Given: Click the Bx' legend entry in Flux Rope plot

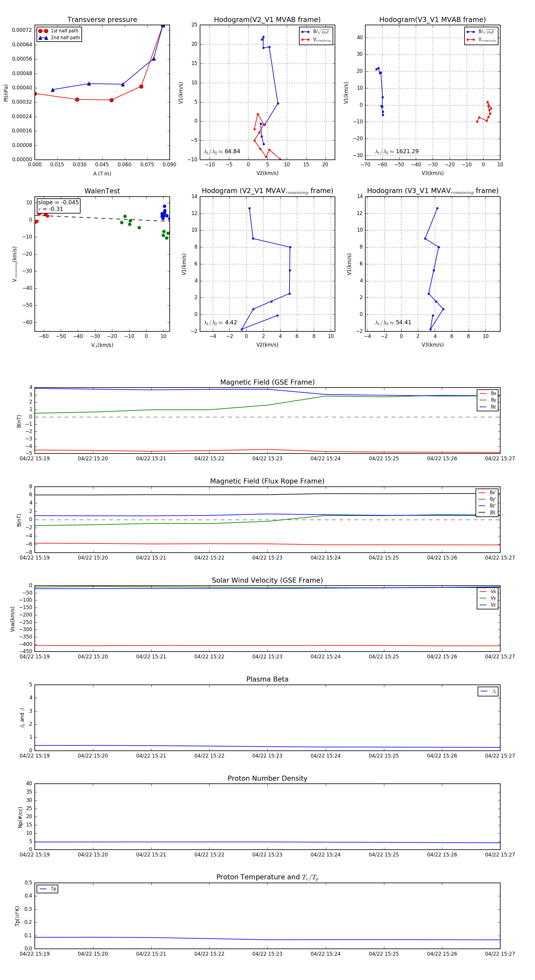Looking at the screenshot, I should click(x=487, y=493).
